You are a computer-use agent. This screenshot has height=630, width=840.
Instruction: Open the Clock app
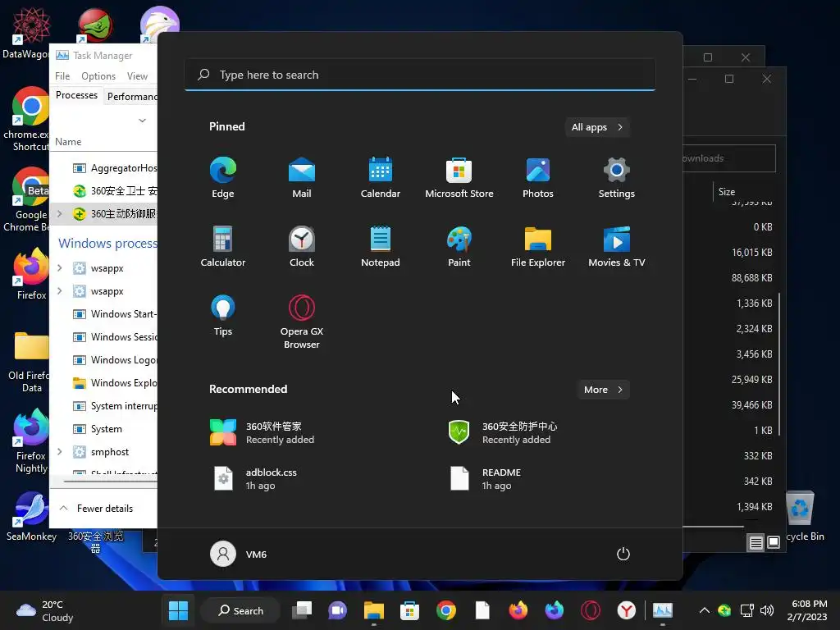tap(302, 246)
